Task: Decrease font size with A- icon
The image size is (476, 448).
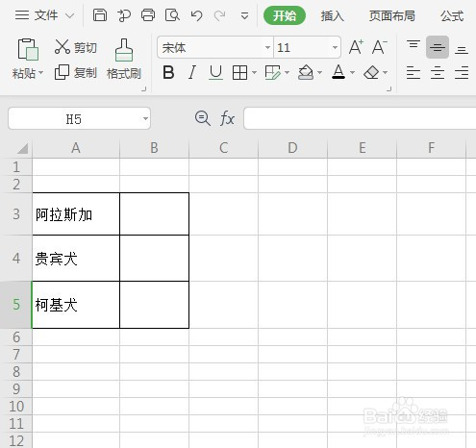Action: (380, 47)
